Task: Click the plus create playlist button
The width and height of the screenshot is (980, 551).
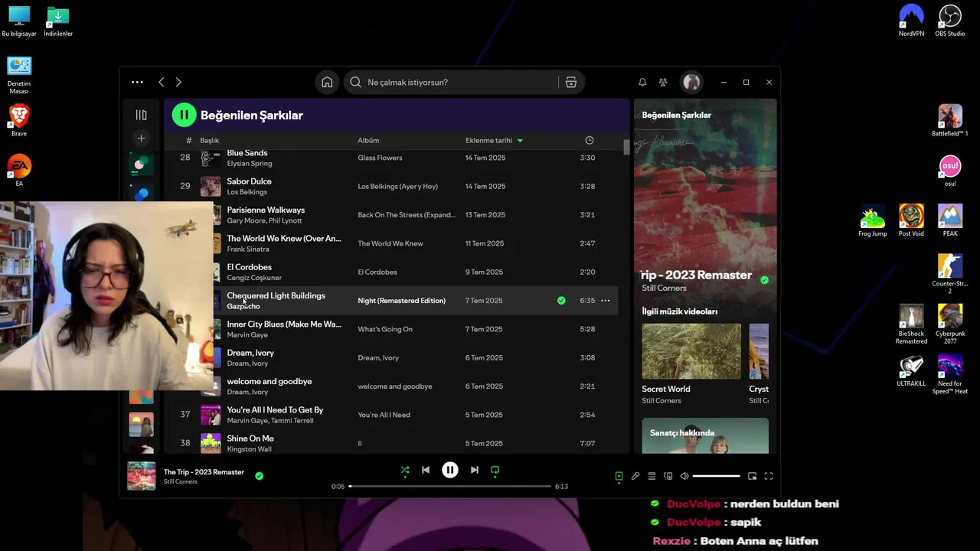Action: point(141,139)
